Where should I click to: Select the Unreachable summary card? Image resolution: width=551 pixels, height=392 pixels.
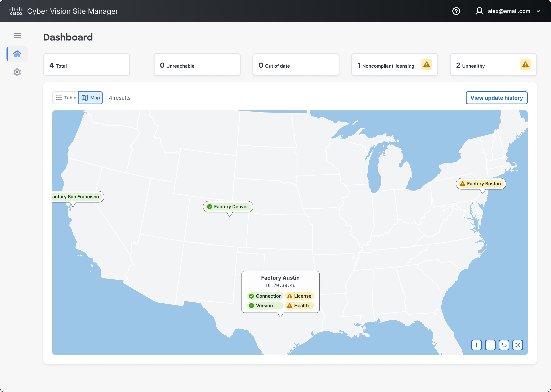coord(197,64)
